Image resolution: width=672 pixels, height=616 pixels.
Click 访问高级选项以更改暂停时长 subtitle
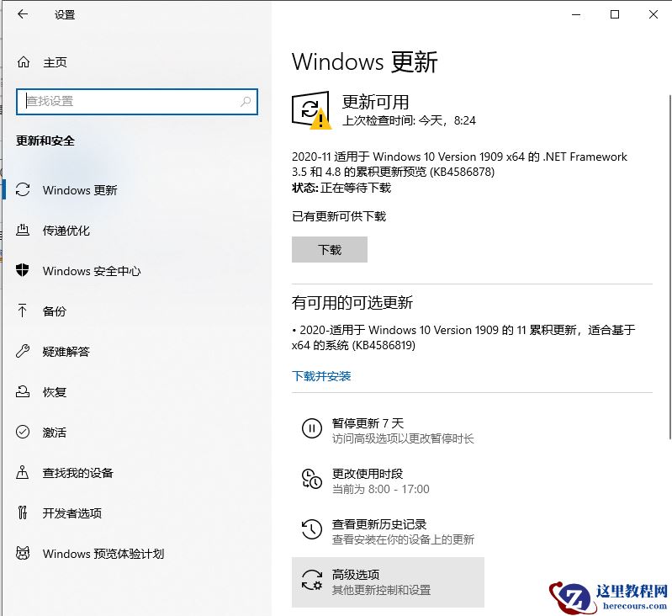pyautogui.click(x=403, y=438)
